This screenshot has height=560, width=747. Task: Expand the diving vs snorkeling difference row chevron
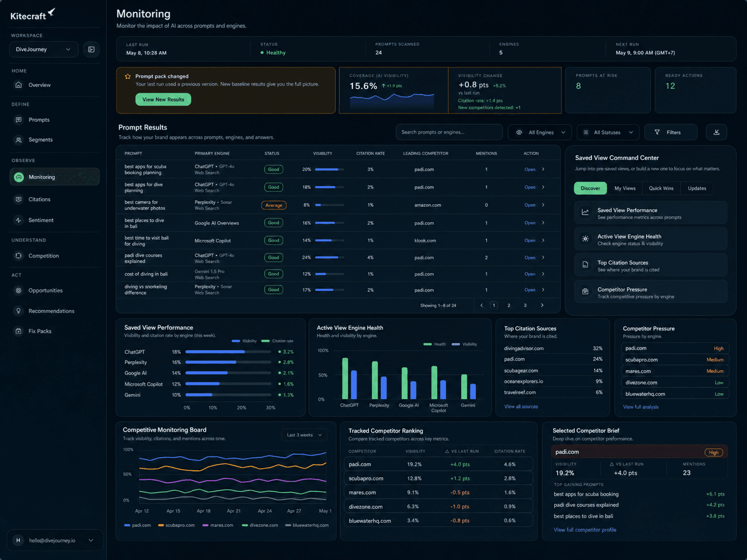pos(543,290)
